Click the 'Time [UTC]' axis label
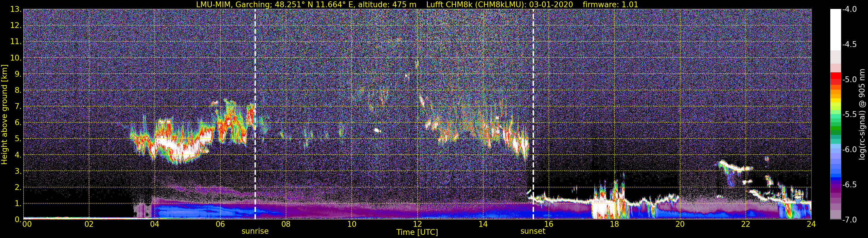This screenshot has width=868, height=238. pos(417,232)
